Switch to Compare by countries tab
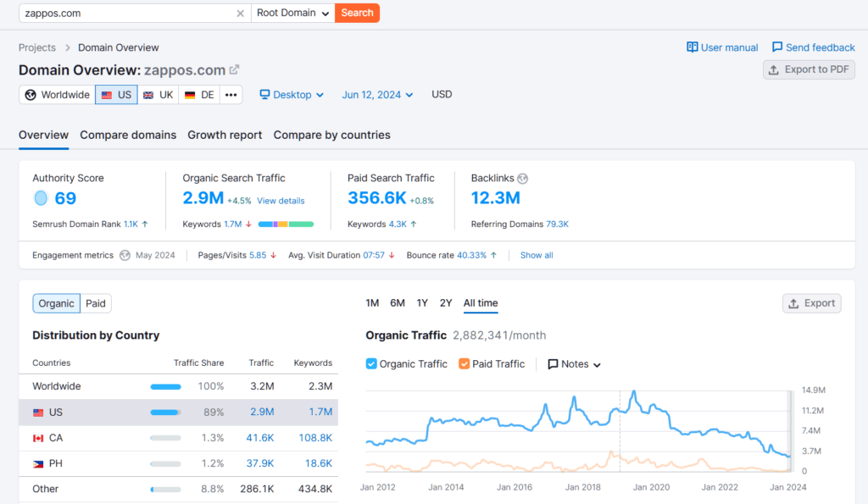This screenshot has width=868, height=504. (x=331, y=135)
